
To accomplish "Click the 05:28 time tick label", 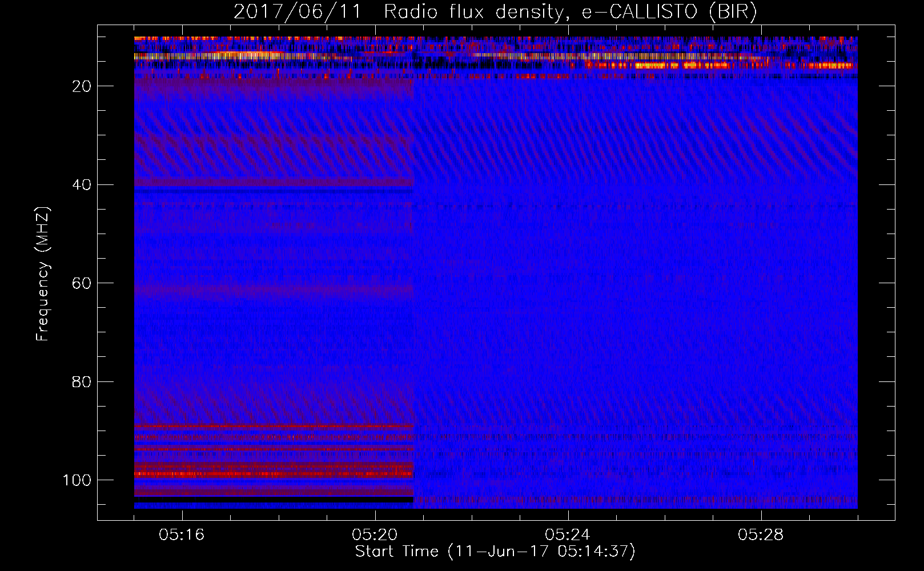I will (x=761, y=535).
